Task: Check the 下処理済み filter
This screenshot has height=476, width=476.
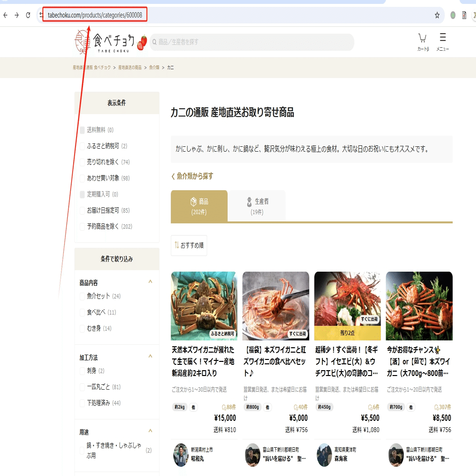Action: click(82, 403)
